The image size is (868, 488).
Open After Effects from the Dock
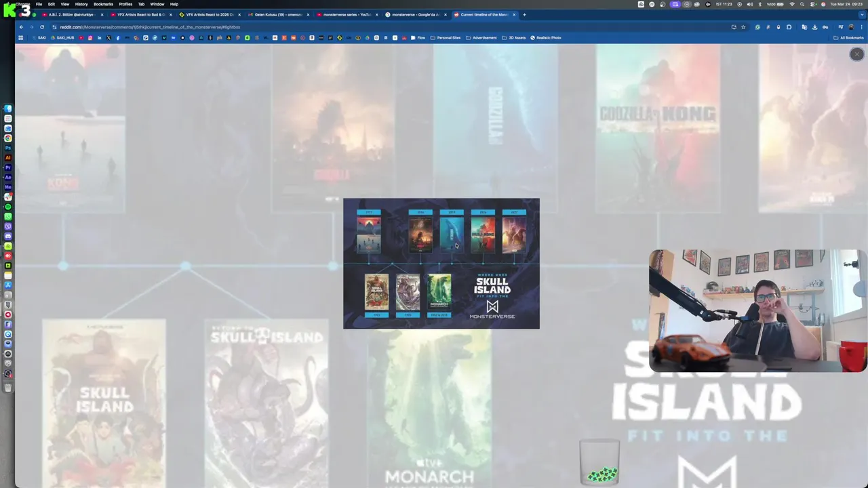[8, 177]
